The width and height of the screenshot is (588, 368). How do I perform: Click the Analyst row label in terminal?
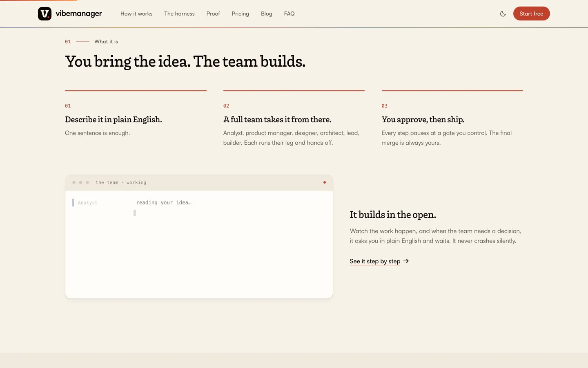tap(88, 202)
